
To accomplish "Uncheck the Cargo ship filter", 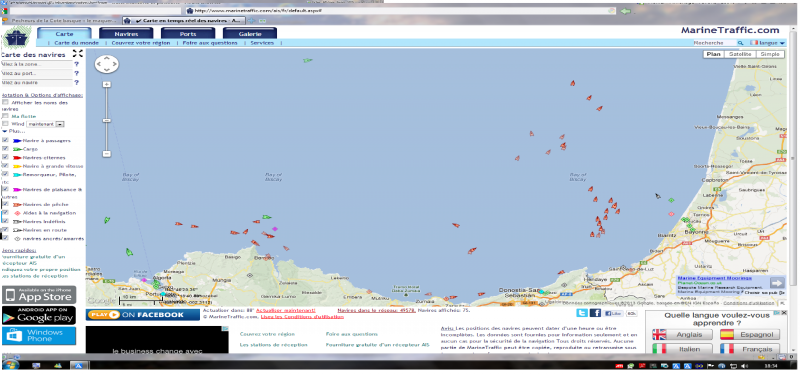I will click(x=6, y=148).
